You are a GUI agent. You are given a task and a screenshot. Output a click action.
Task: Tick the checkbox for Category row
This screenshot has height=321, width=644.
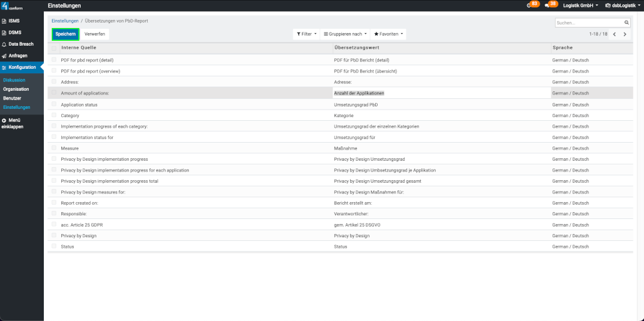[54, 115]
